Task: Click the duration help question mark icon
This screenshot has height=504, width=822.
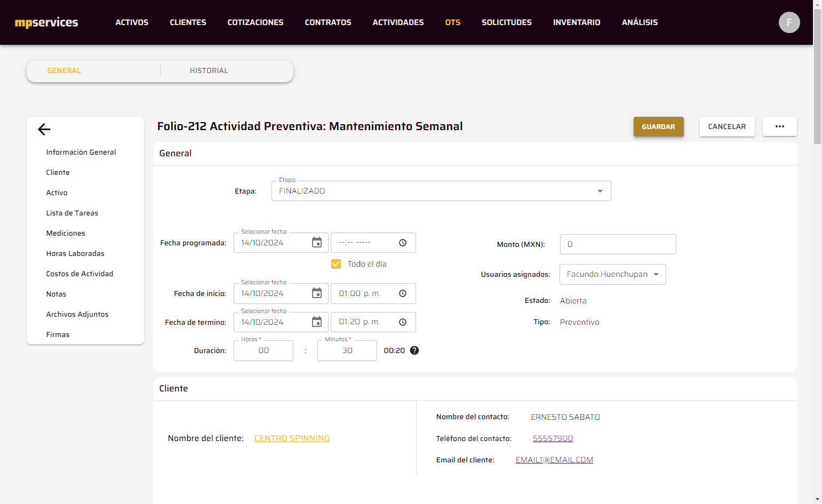Action: click(414, 350)
